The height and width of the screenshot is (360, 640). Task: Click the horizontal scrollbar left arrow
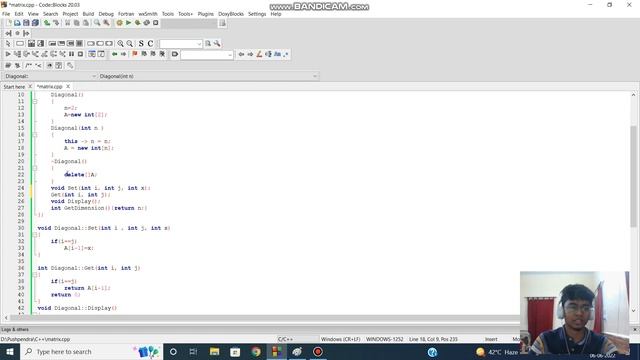(6, 317)
